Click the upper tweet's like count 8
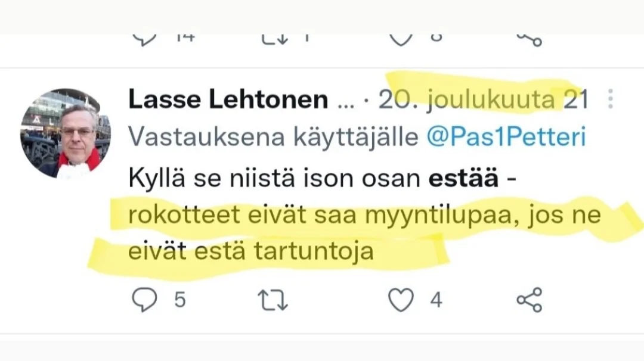This screenshot has width=644, height=361. 436,38
